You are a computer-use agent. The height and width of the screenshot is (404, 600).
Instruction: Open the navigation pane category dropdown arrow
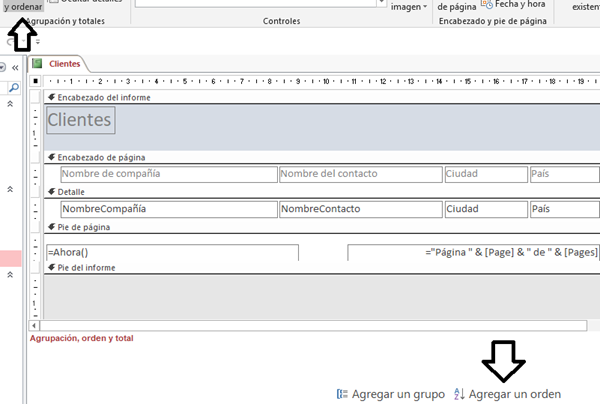[2, 68]
